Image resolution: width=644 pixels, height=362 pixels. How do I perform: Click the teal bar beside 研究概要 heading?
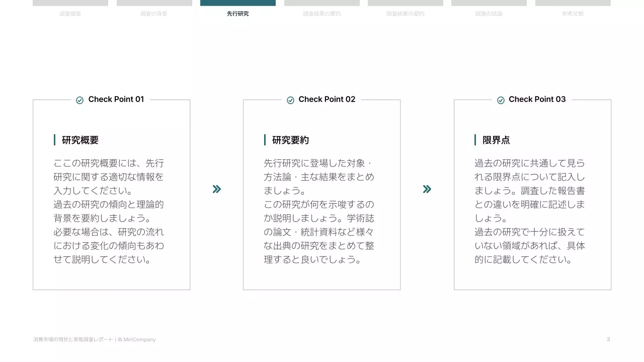[55, 140]
